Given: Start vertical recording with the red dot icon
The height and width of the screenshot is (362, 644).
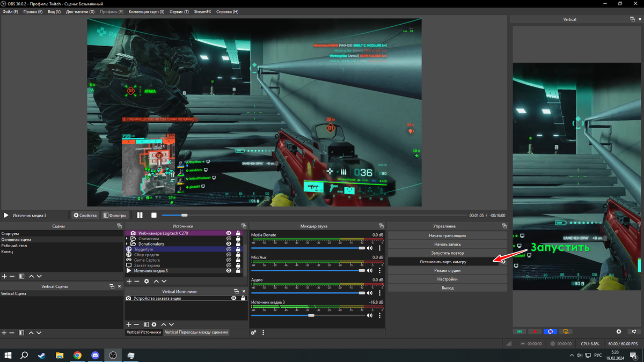Looking at the screenshot, I should coord(535,331).
